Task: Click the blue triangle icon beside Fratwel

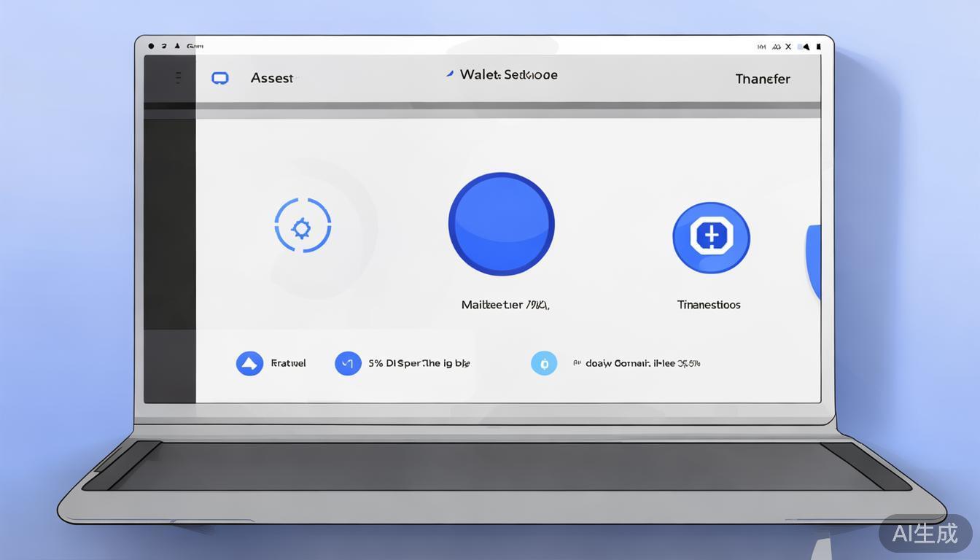Action: coord(249,363)
